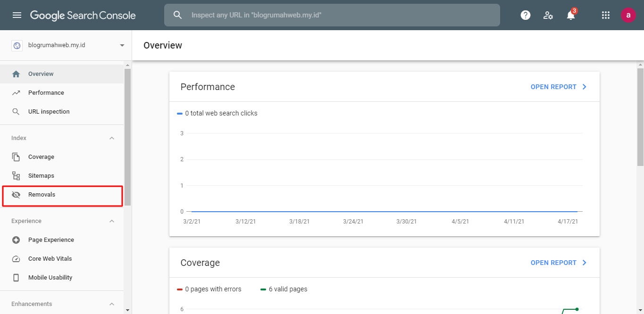Image resolution: width=644 pixels, height=314 pixels.
Task: Click the property globe icon for blogrumahweb.my.id
Action: (17, 46)
